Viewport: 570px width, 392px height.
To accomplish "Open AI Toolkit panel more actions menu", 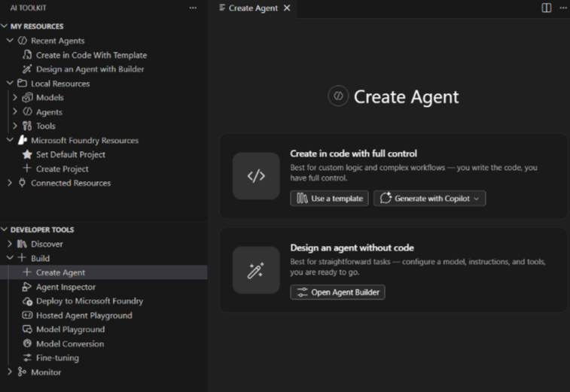I will point(194,8).
